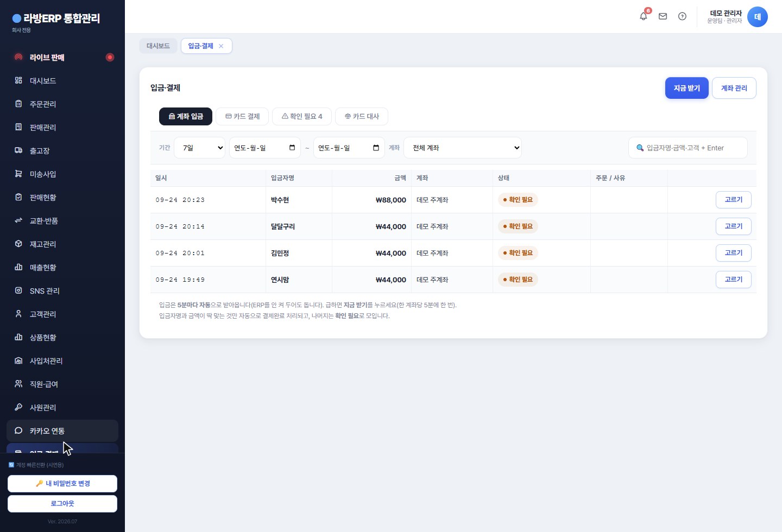Click the end date input field
The image size is (782, 532).
click(349, 148)
